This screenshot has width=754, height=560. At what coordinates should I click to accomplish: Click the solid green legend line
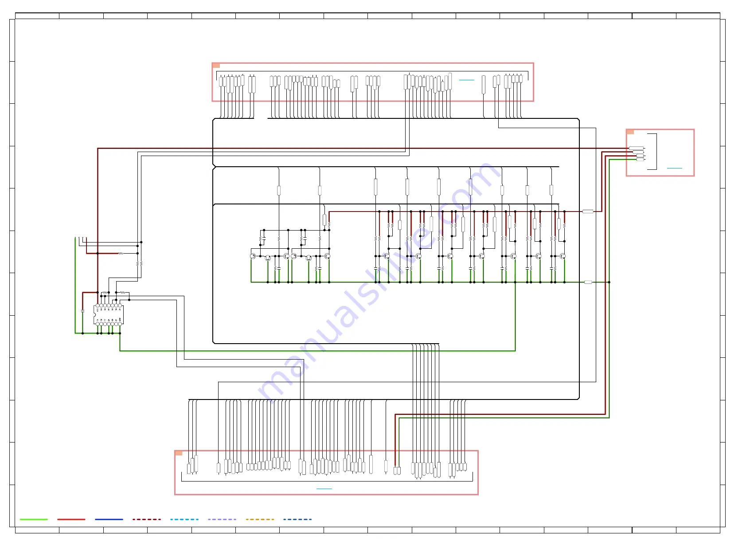pos(34,519)
